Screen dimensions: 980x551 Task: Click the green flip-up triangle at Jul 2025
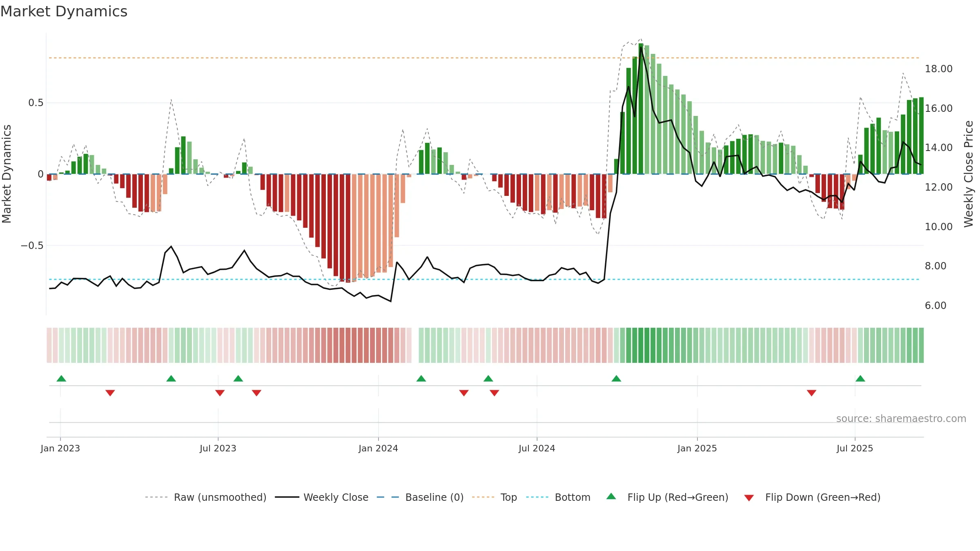tap(860, 378)
